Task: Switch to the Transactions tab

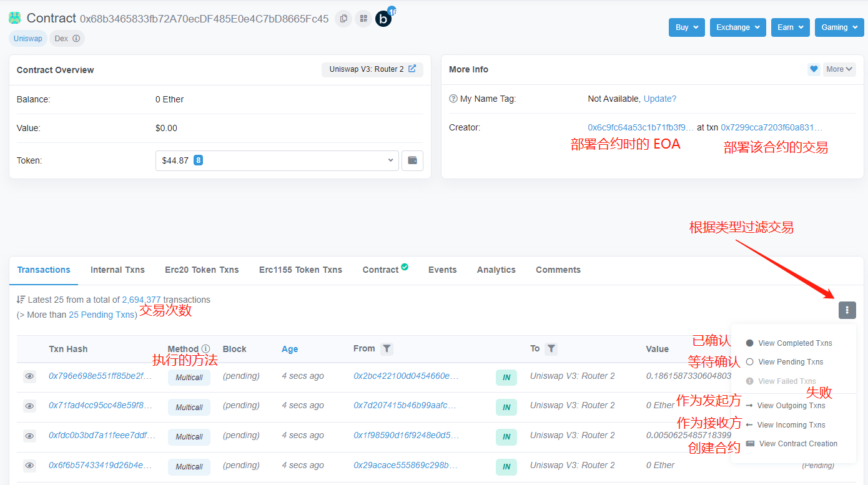Action: pyautogui.click(x=44, y=270)
